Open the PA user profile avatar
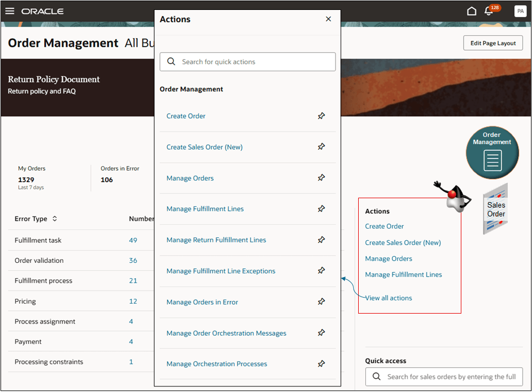The image size is (532, 392). 519,10
